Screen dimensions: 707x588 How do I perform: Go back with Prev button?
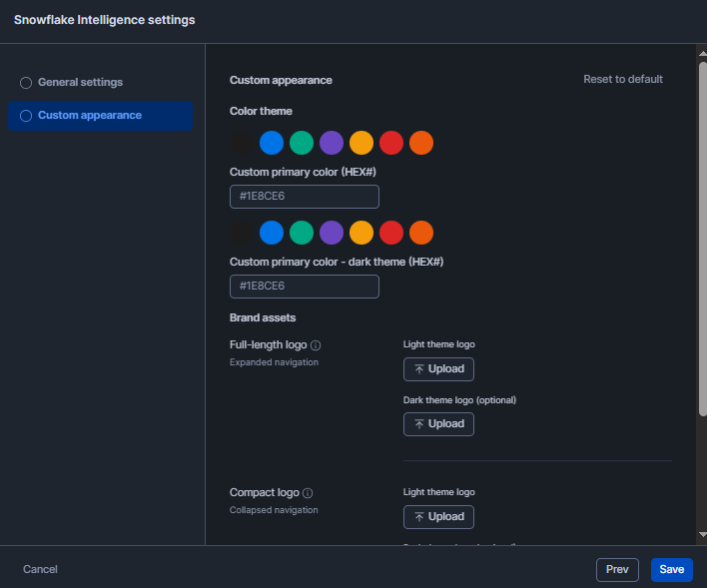tap(617, 570)
